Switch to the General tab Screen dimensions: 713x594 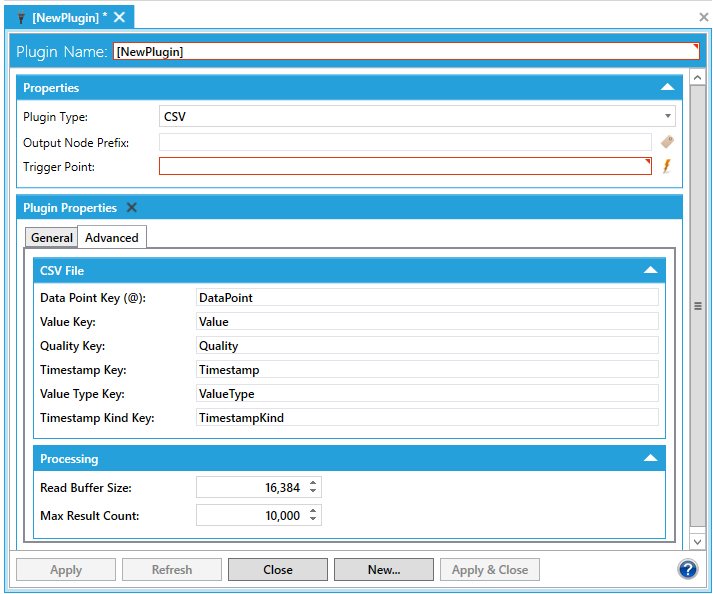click(x=52, y=238)
